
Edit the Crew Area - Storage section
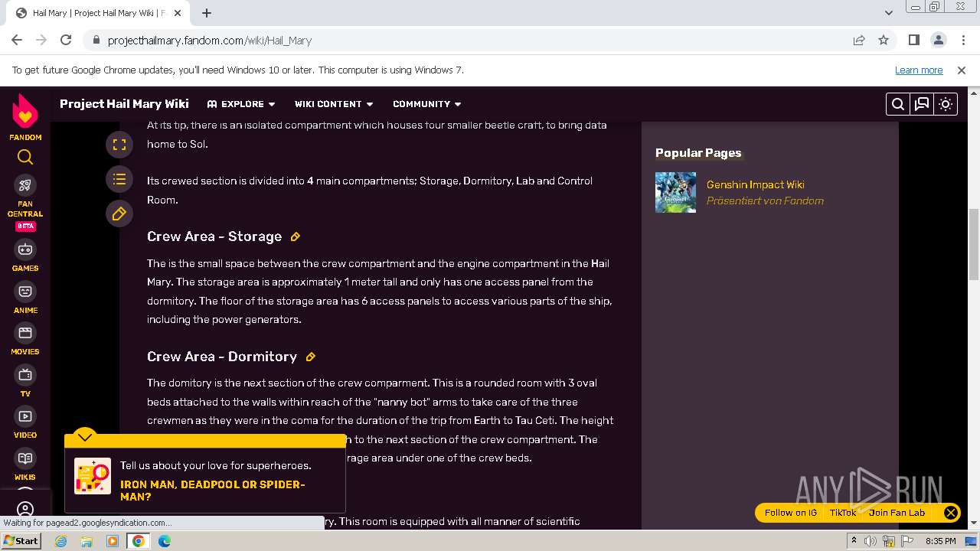[x=296, y=237]
